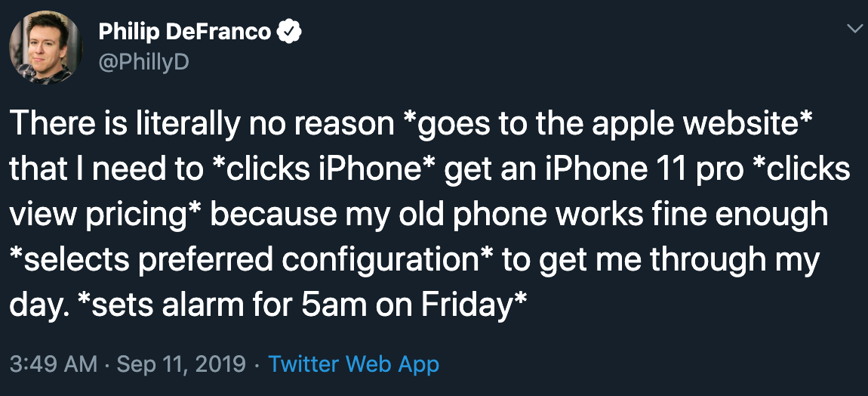Click Philip DeFranco's profile avatar
This screenshot has width=868, height=396.
pos(41,47)
